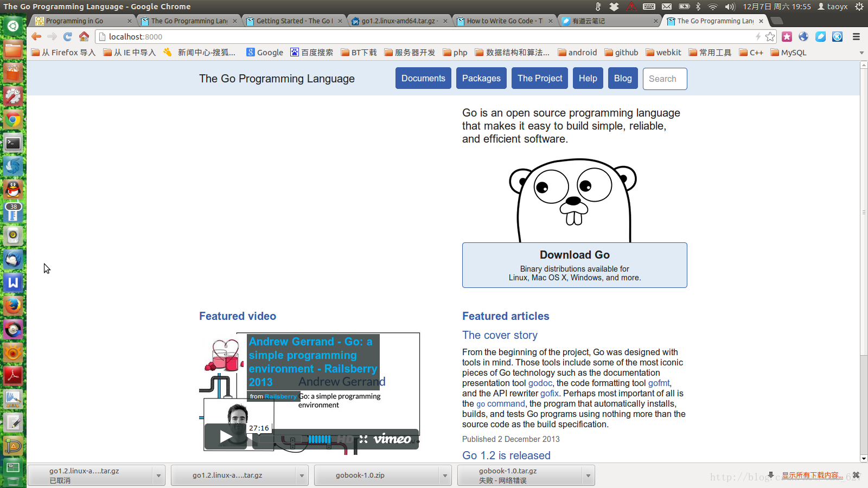The image size is (868, 488).
Task: Click the blue K extension icon
Action: [x=838, y=36]
